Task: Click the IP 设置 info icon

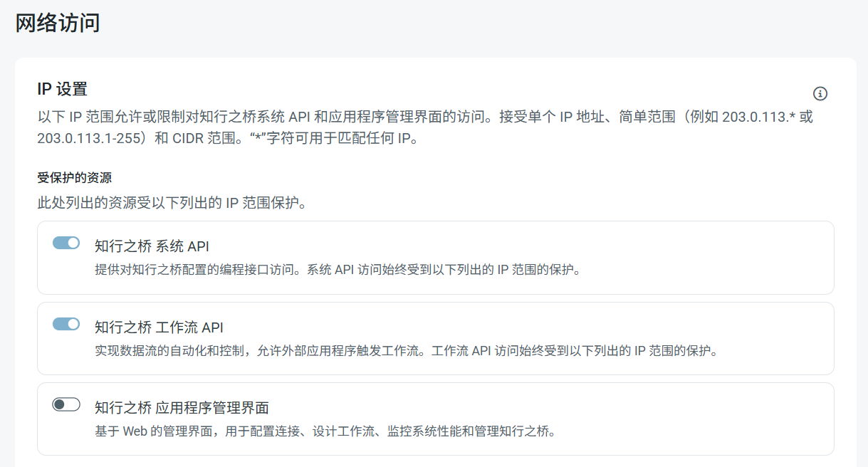Action: [820, 94]
